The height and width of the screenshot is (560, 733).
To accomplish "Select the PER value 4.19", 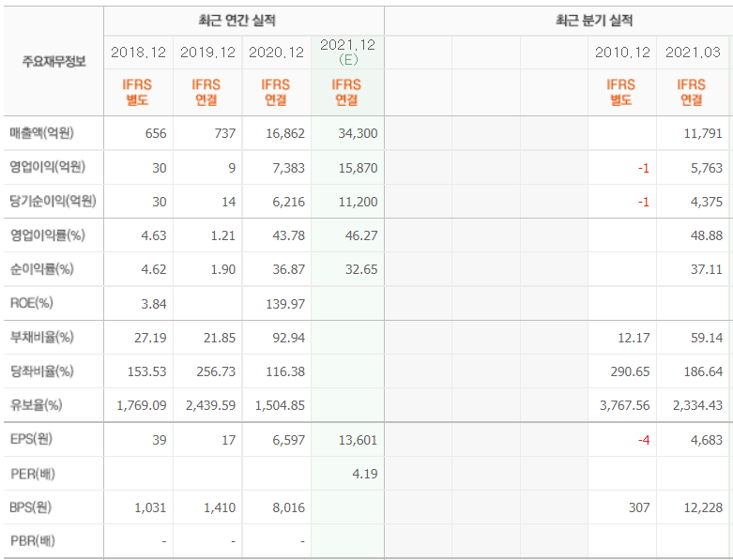I will 365,474.
